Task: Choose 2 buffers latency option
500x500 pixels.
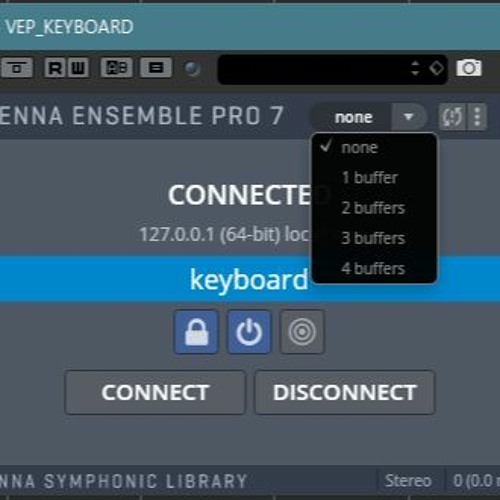Action: pos(374,208)
